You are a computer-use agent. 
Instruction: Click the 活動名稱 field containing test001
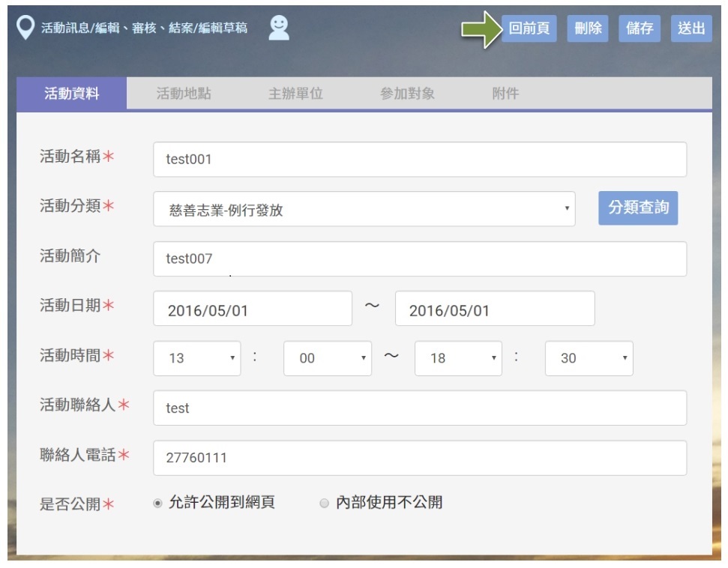[419, 160]
